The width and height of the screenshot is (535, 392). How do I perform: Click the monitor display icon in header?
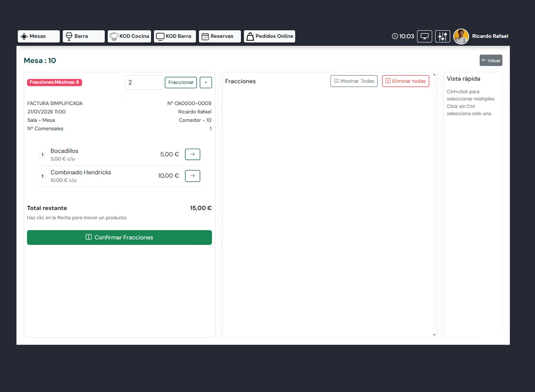(424, 36)
